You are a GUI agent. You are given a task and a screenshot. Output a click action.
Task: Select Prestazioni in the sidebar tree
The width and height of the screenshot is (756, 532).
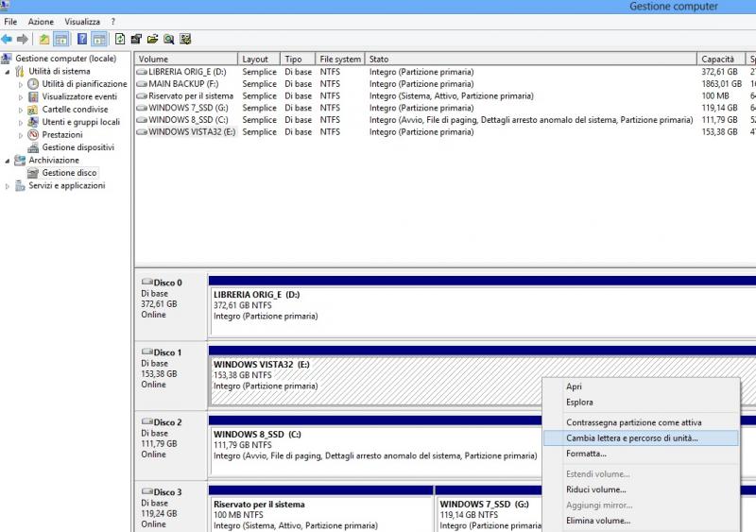(x=61, y=135)
